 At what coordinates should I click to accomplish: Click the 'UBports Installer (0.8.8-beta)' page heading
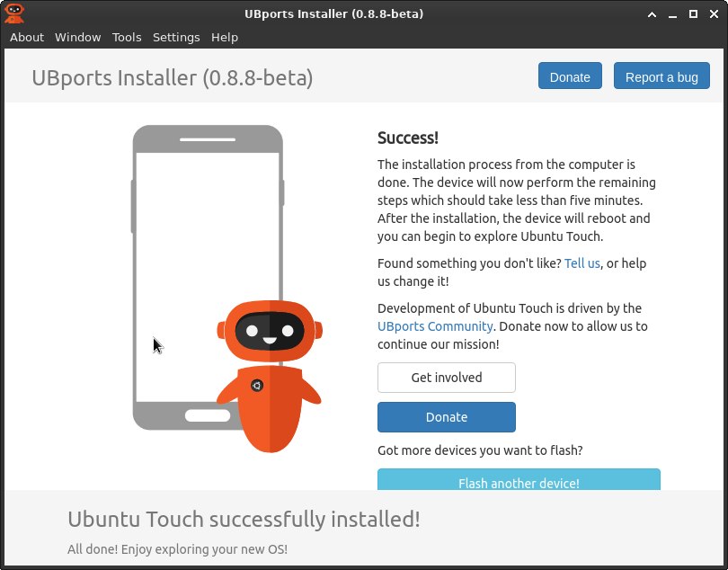pos(173,77)
